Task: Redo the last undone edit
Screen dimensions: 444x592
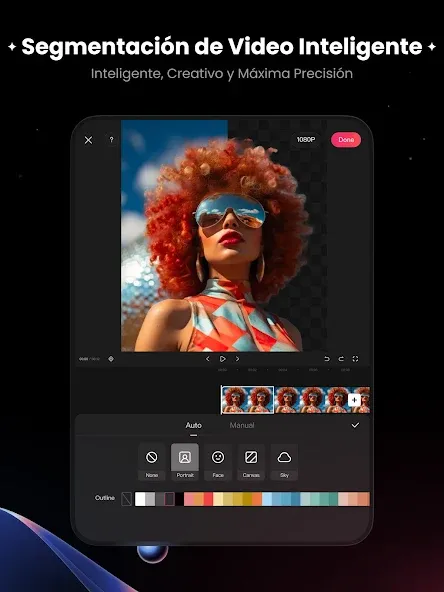Action: [341, 359]
